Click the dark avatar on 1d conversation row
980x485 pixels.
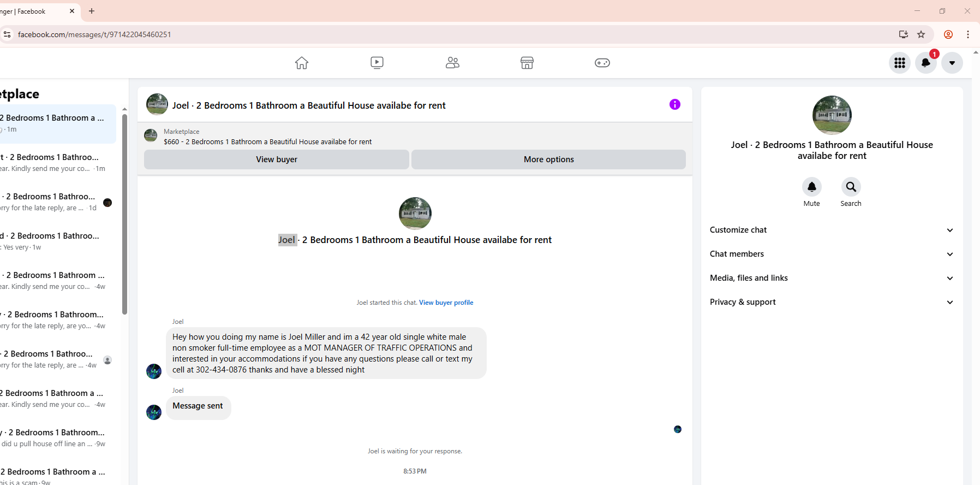107,203
